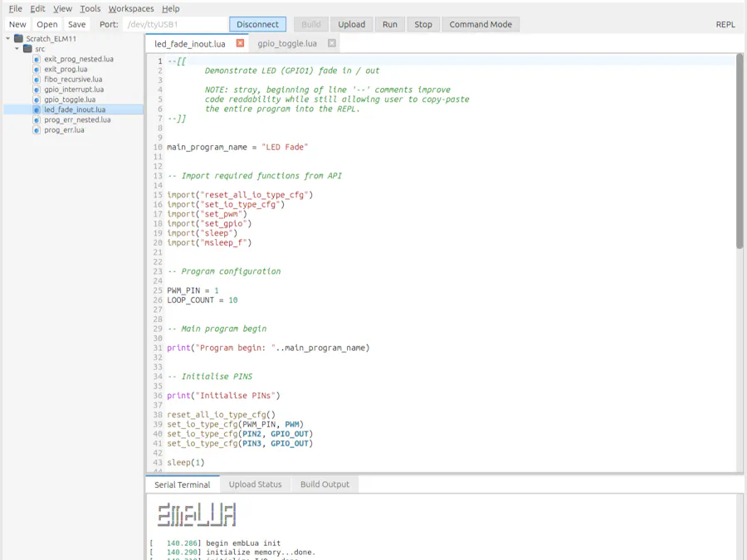Collapse the Scratch_ELM11 project node
The image size is (747, 560).
pos(7,38)
